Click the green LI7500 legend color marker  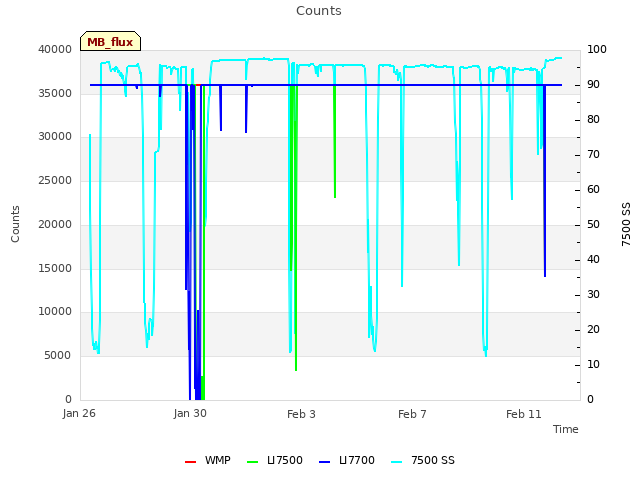click(x=253, y=462)
